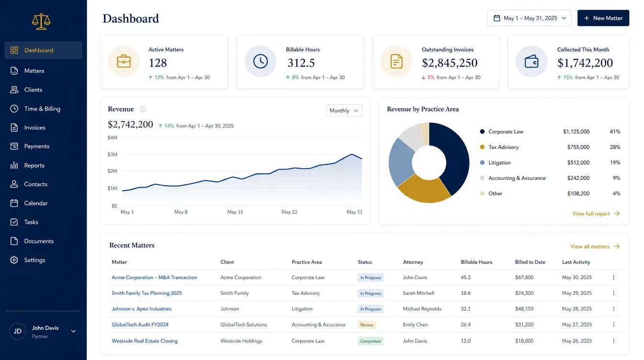
Task: Click the info icon next to Revenue
Action: (x=143, y=109)
